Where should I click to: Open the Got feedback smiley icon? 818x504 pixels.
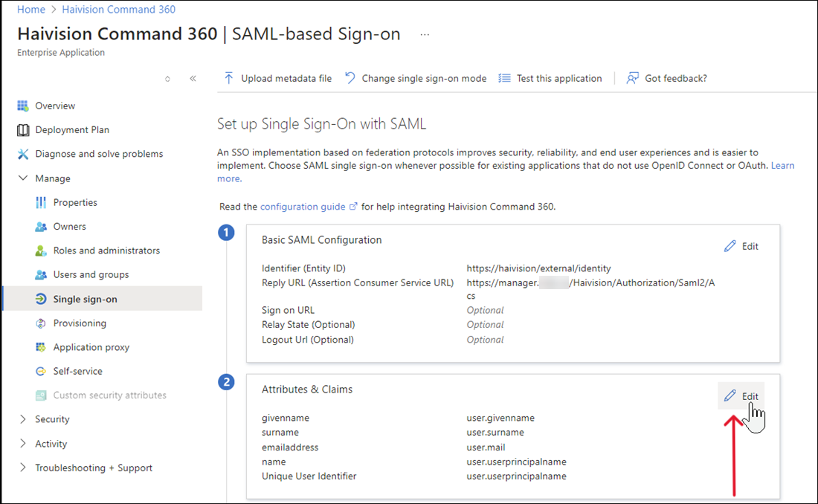[631, 77]
